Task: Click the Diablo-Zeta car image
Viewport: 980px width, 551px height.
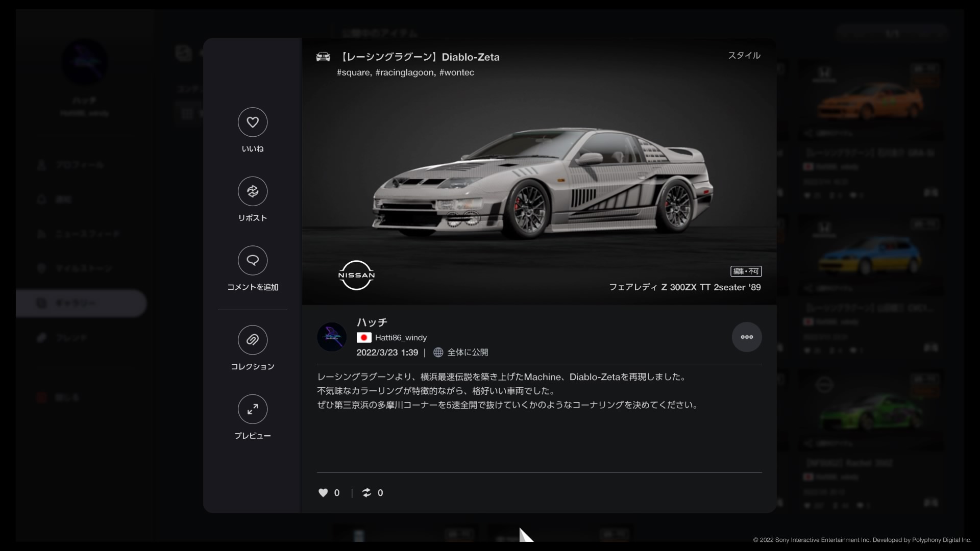Action: click(541, 184)
